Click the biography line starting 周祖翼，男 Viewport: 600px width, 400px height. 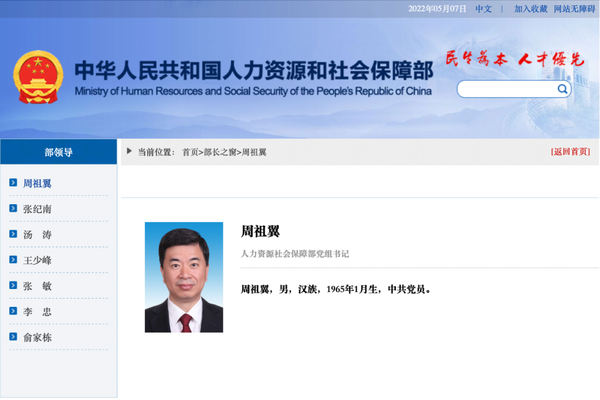pyautogui.click(x=336, y=289)
